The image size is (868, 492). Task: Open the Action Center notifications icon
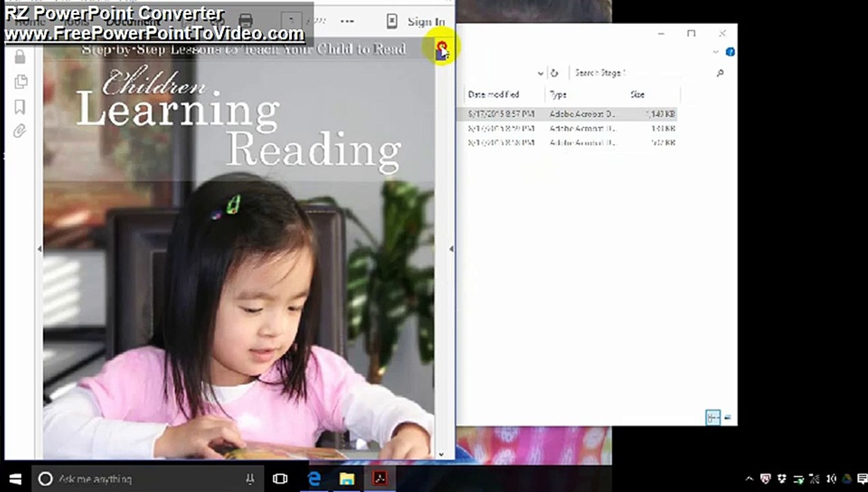tap(862, 479)
